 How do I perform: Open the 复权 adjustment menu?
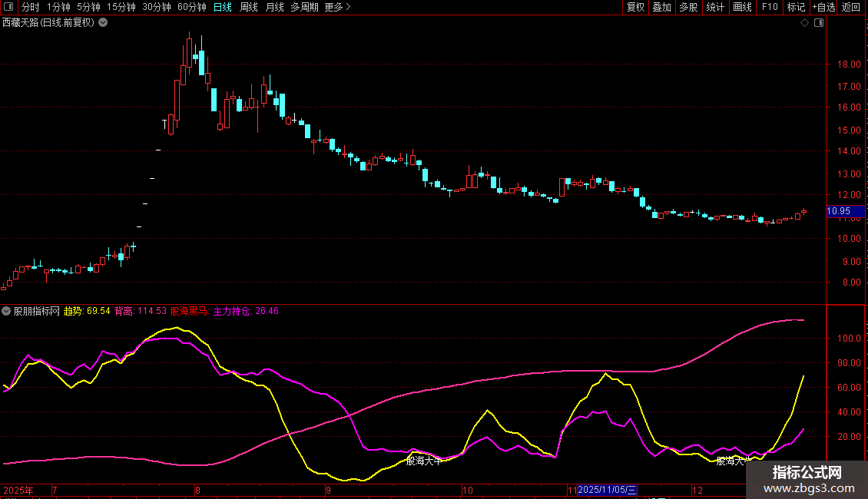635,7
